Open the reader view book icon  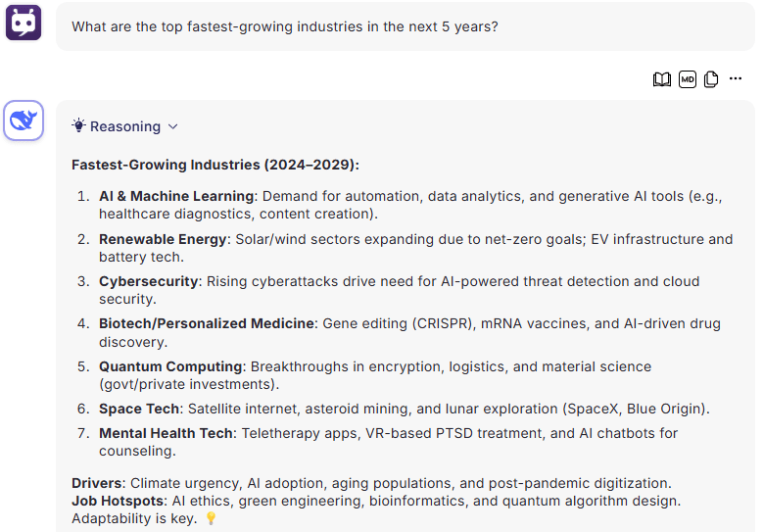[x=661, y=79]
